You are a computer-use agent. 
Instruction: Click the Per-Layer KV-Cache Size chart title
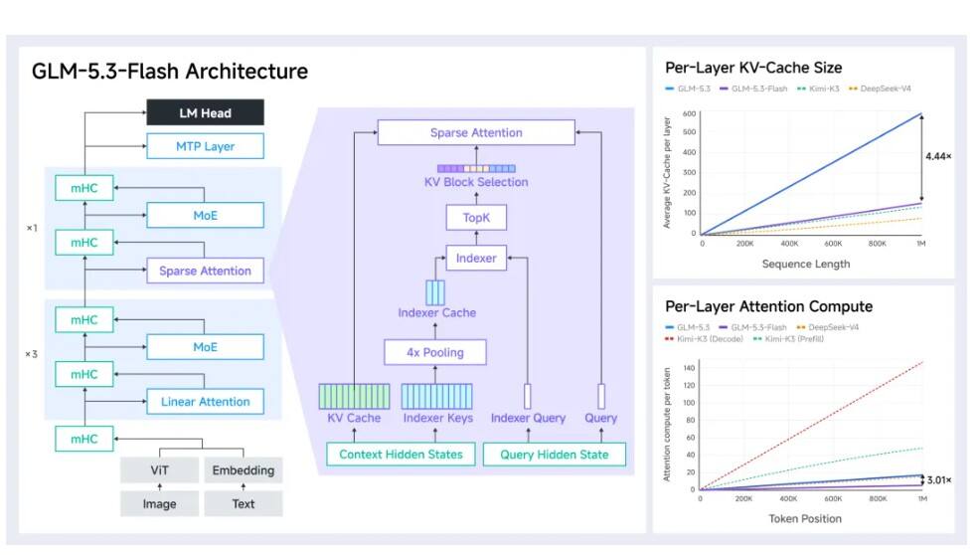(x=753, y=68)
